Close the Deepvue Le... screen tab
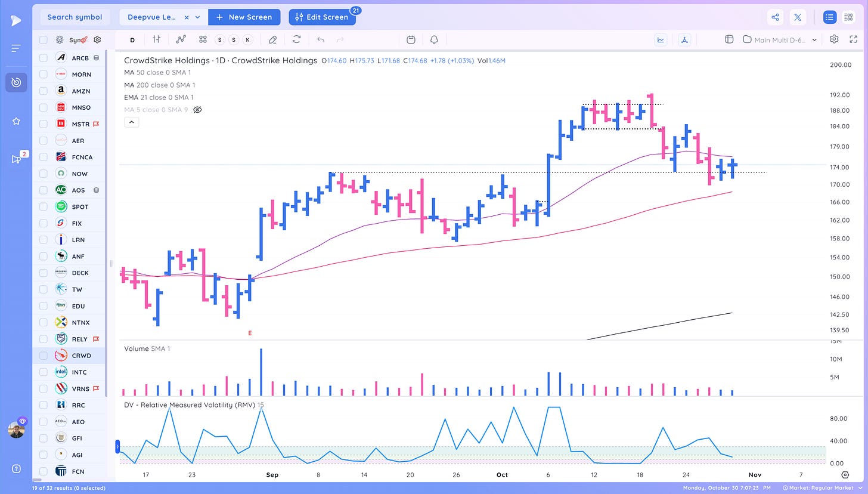868x494 pixels. pos(187,17)
